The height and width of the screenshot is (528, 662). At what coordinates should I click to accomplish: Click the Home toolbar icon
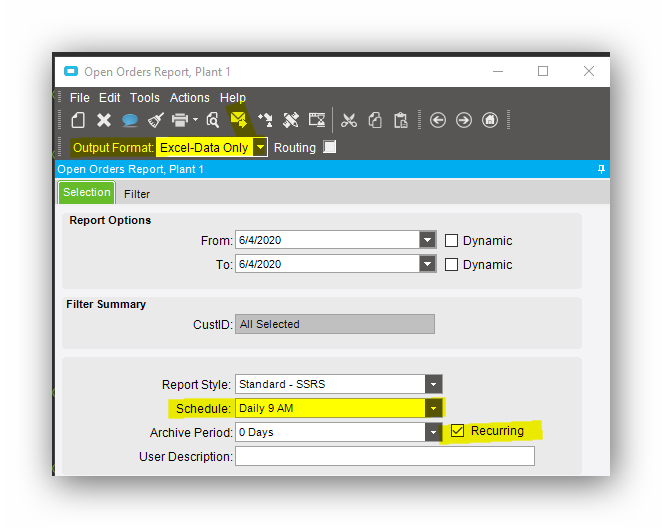coord(490,120)
